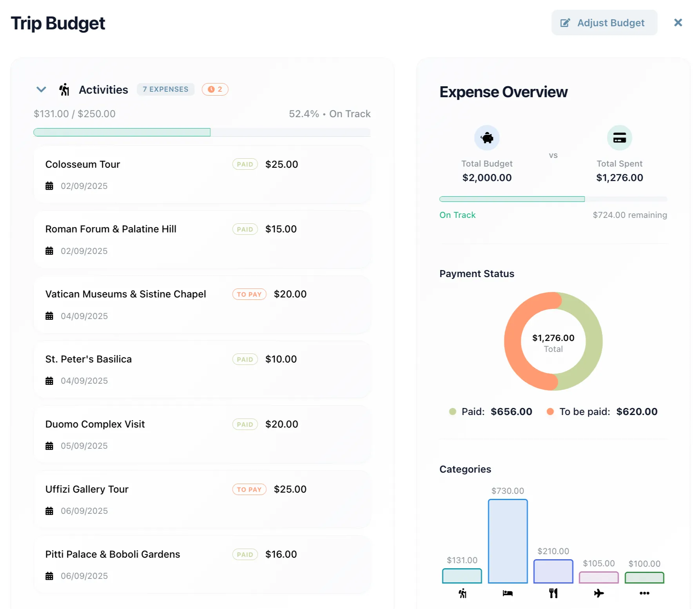Select the bed Accommodation category icon
700x609 pixels.
tap(508, 593)
